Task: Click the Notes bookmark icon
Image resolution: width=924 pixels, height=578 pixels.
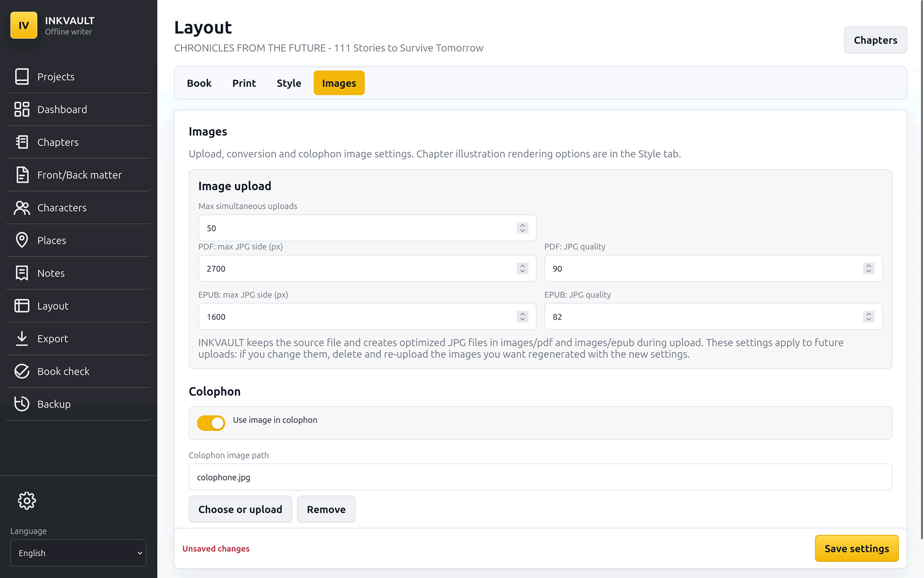Action: [x=22, y=273]
